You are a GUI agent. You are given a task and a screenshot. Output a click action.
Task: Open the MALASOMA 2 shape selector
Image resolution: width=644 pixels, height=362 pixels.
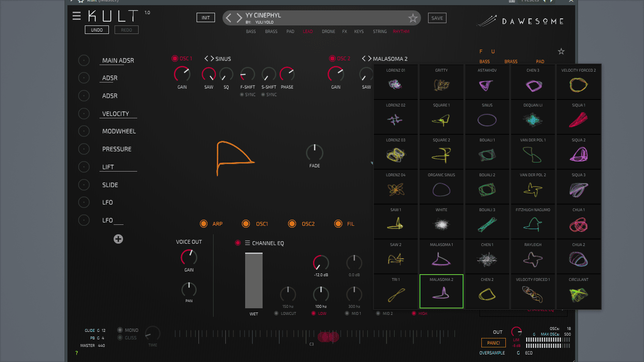pos(390,59)
